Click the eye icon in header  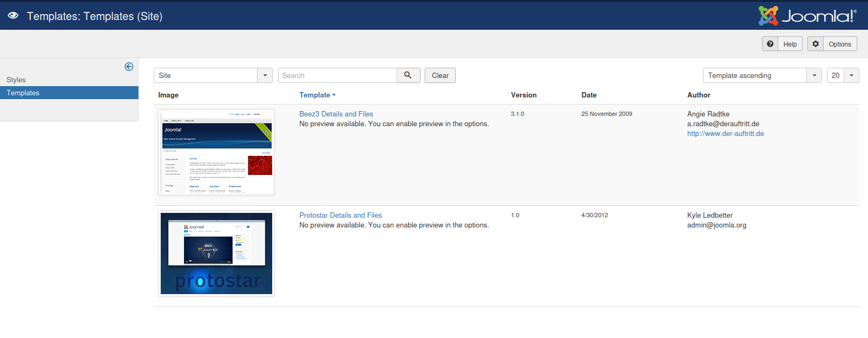pos(13,16)
